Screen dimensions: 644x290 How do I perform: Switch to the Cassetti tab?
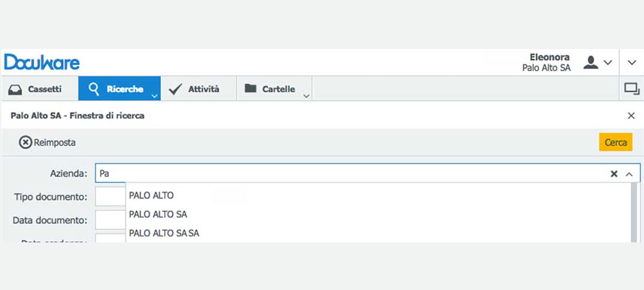[40, 89]
